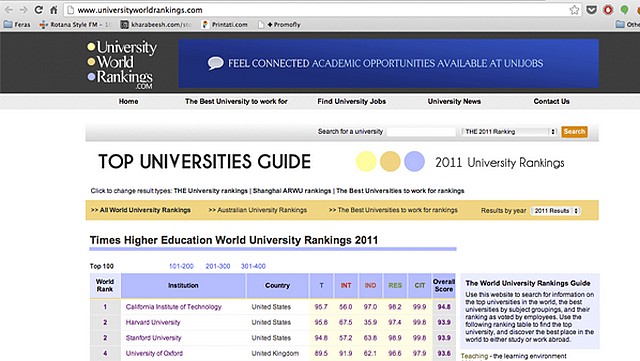Open University of Oxford link

(x=154, y=353)
